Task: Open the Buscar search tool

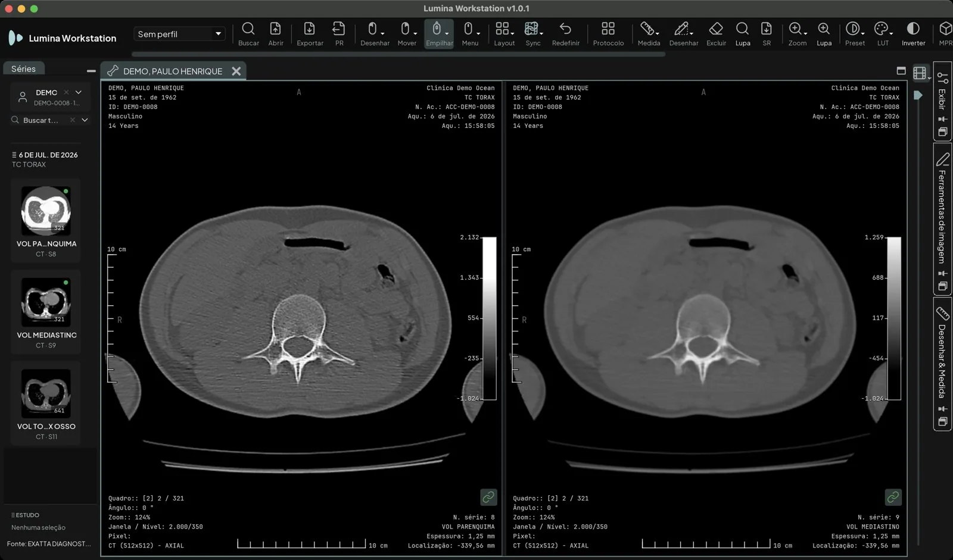Action: point(248,34)
